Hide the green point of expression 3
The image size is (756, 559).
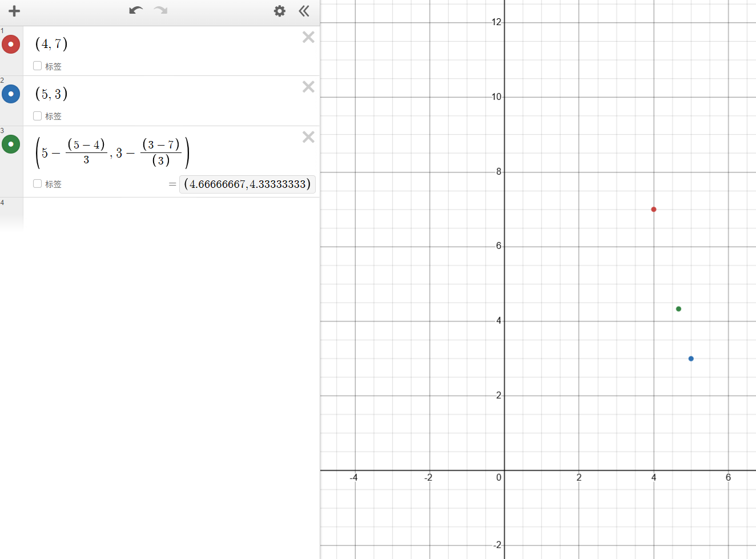pos(11,144)
